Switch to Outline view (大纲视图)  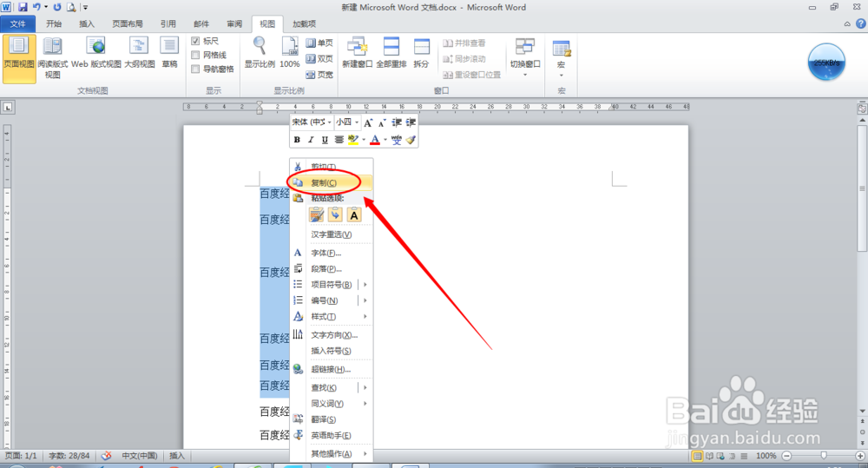139,53
